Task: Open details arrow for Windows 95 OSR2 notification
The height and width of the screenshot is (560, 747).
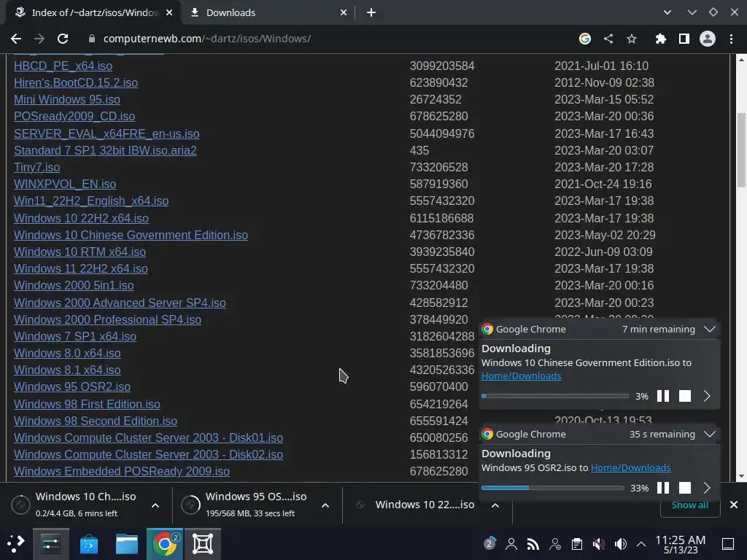Action: [707, 488]
